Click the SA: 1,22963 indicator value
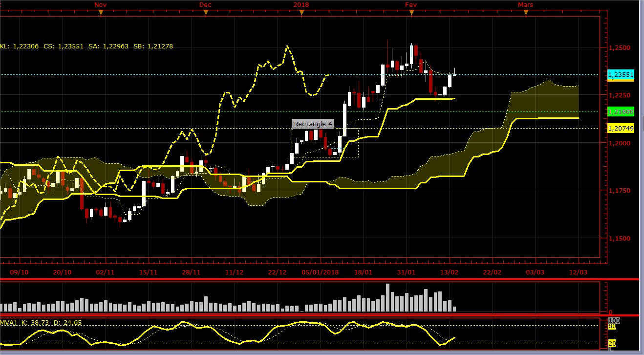This screenshot has height=355, width=644. coord(108,46)
